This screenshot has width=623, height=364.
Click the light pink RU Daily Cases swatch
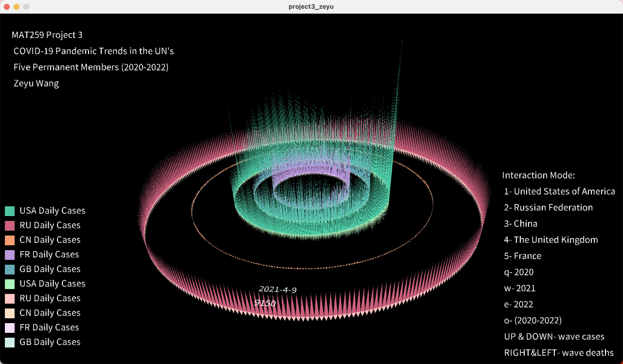coord(10,299)
